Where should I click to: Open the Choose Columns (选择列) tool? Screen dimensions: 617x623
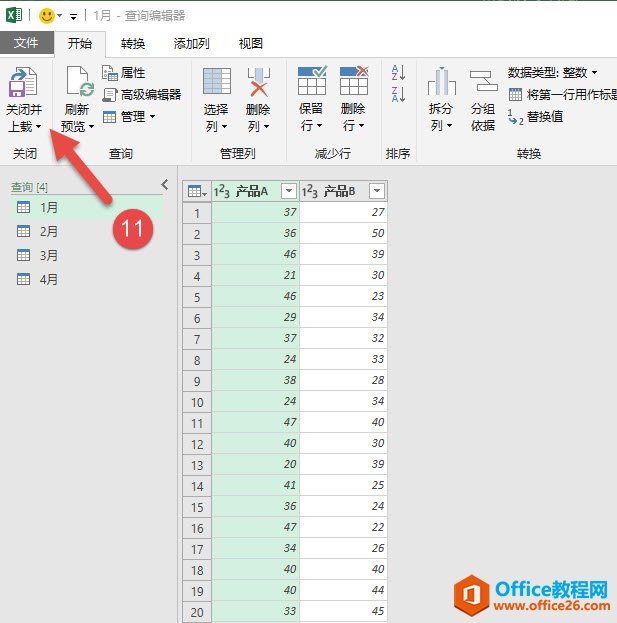pos(216,84)
